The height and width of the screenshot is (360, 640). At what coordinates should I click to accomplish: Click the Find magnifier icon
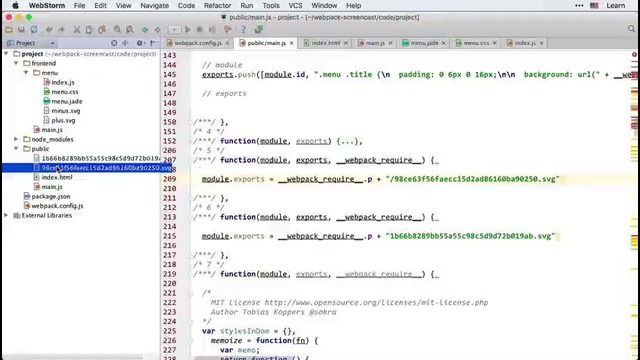[x=117, y=30]
